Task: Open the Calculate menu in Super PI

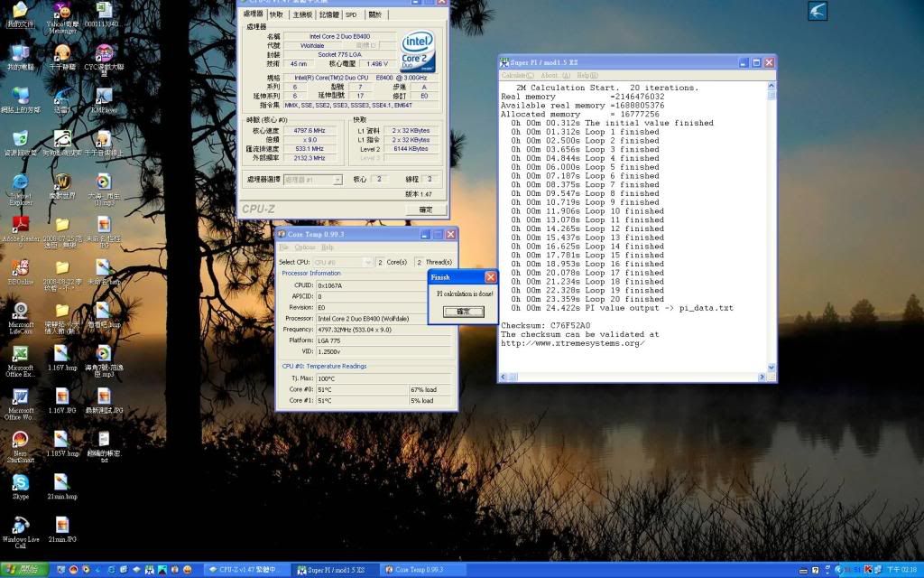Action: coord(517,76)
